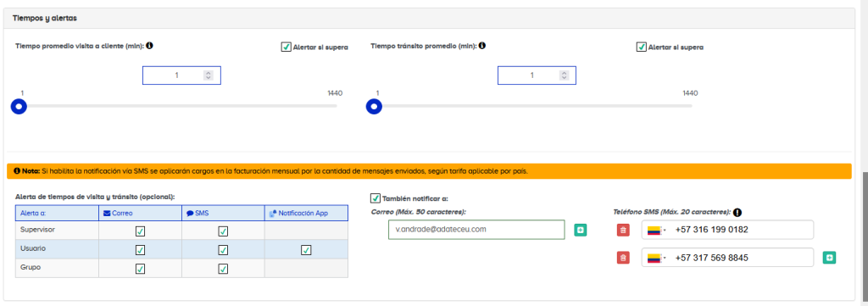This screenshot has width=868, height=306.
Task: Click green add button next to phone fields
Action: tap(829, 258)
